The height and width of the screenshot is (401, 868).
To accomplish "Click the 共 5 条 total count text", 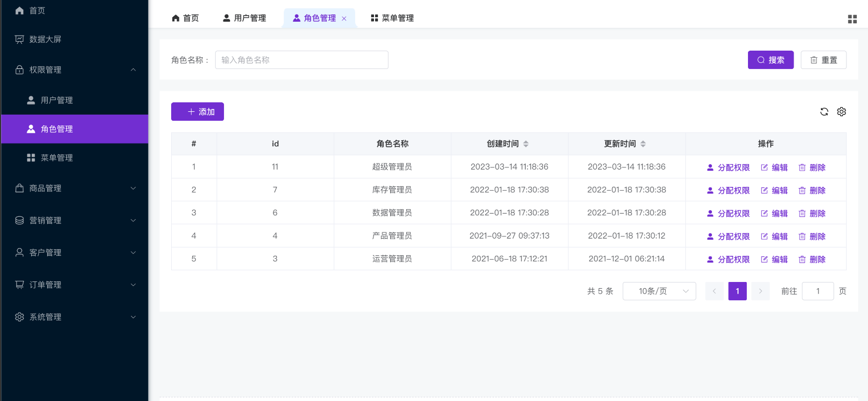I will 600,291.
